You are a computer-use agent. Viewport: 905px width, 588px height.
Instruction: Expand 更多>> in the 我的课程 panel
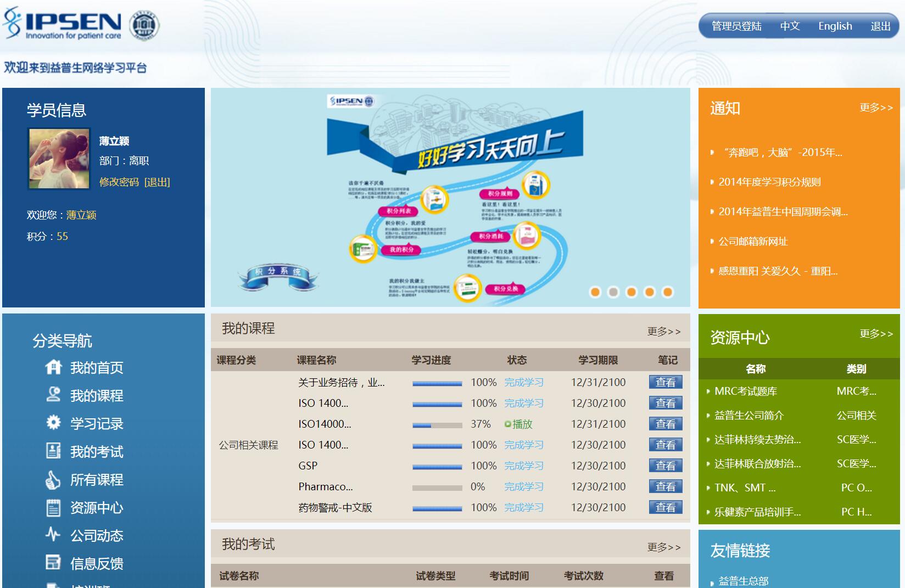coord(664,332)
